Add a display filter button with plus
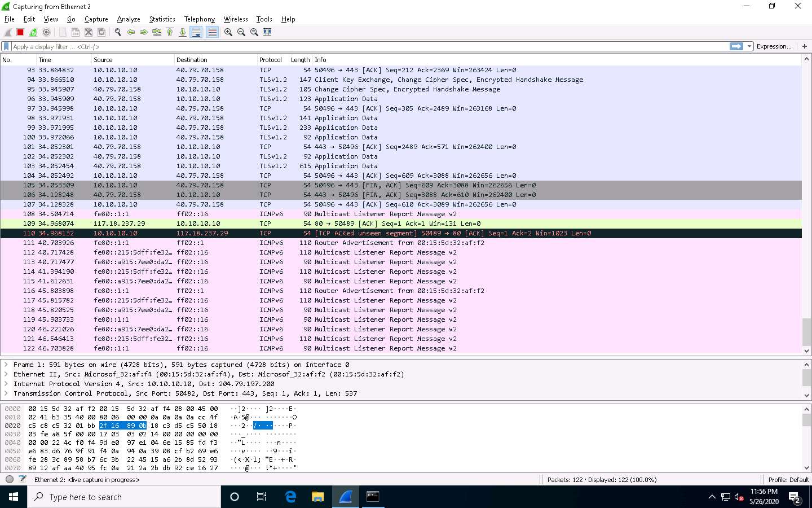812x508 pixels. point(805,46)
